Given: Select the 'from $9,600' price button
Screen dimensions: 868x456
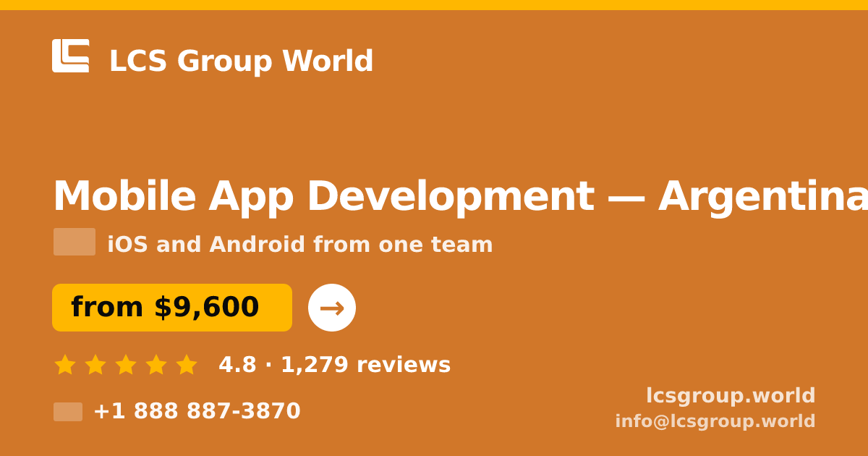Looking at the screenshot, I should [x=172, y=308].
